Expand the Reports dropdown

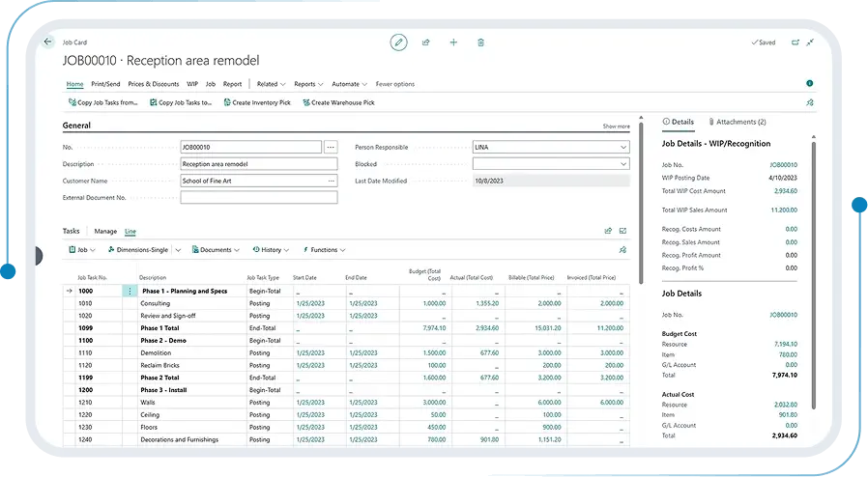tap(308, 84)
